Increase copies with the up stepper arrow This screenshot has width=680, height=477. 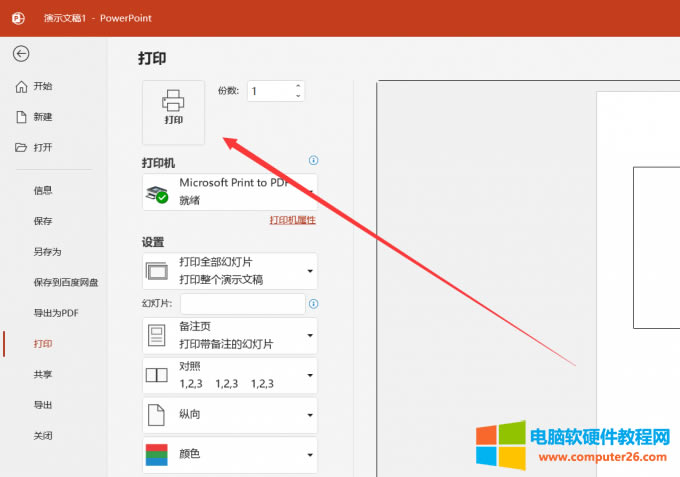click(x=298, y=86)
